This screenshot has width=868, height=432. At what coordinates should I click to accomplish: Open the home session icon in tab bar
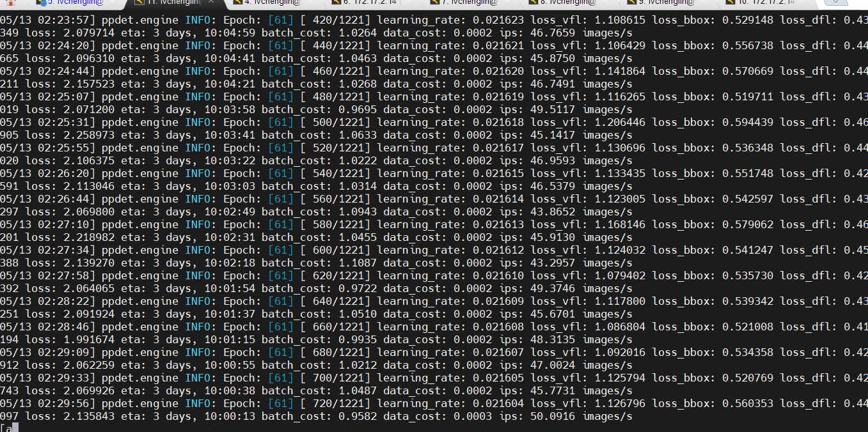coord(8,3)
